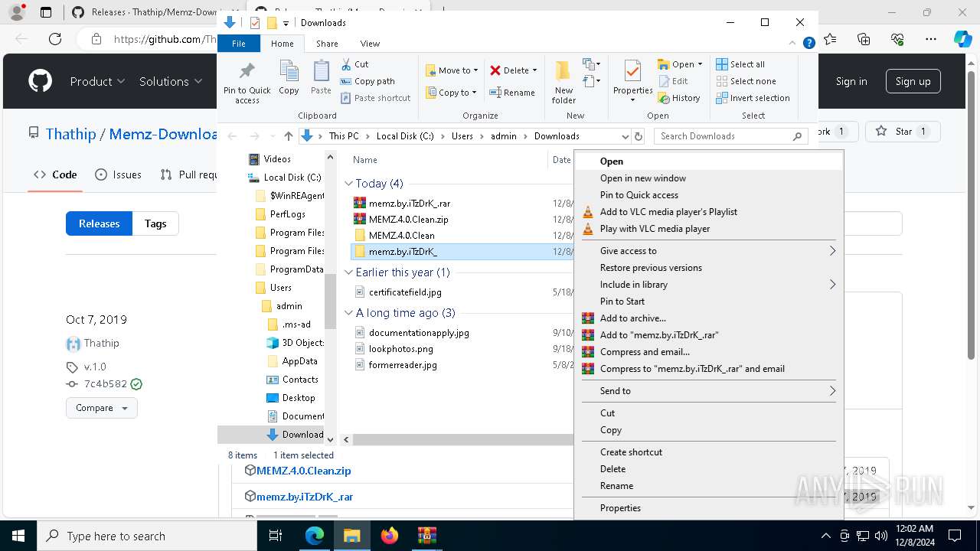Choose Add to archive... in context menu
This screenshot has height=551, width=980.
pos(709,318)
